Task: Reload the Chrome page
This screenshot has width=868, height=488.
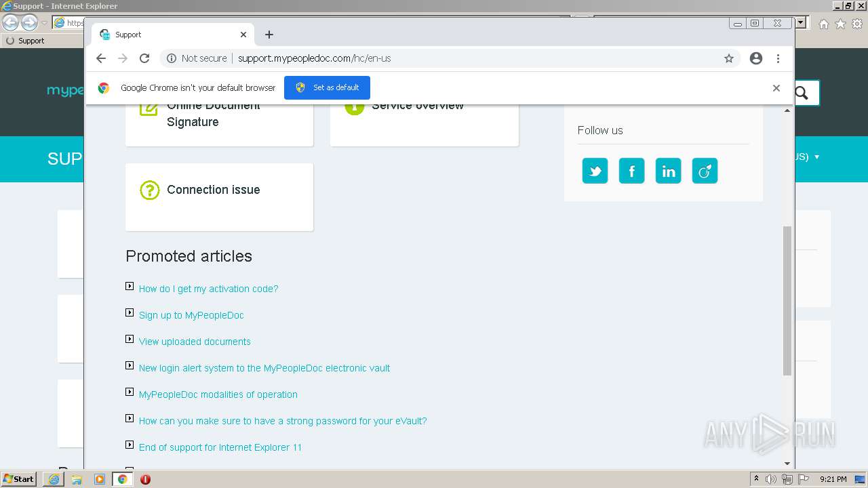Action: click(x=144, y=58)
